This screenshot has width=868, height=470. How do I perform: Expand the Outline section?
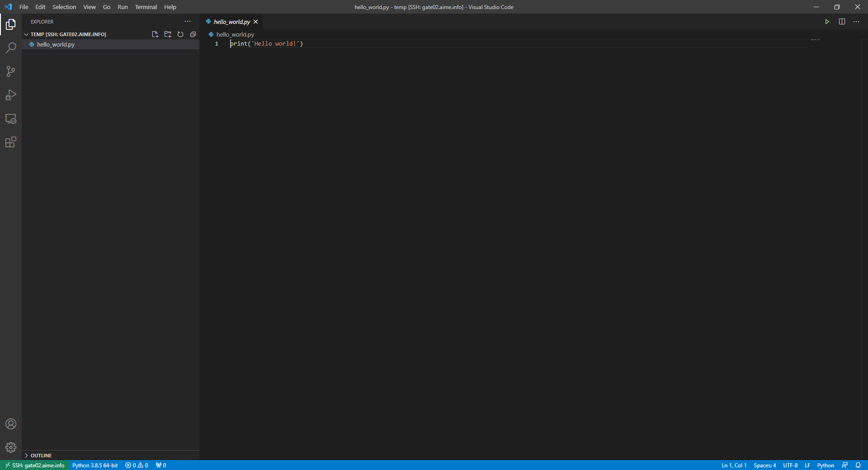click(x=41, y=456)
